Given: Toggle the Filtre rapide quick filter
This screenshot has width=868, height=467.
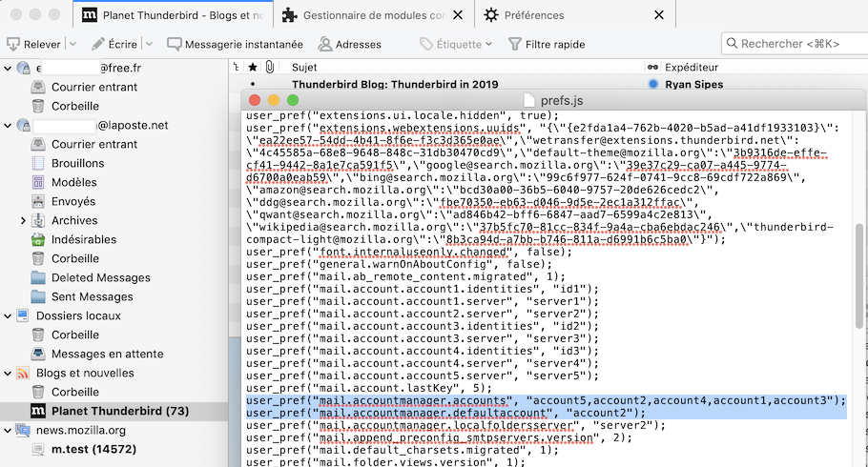Looking at the screenshot, I should 547,44.
